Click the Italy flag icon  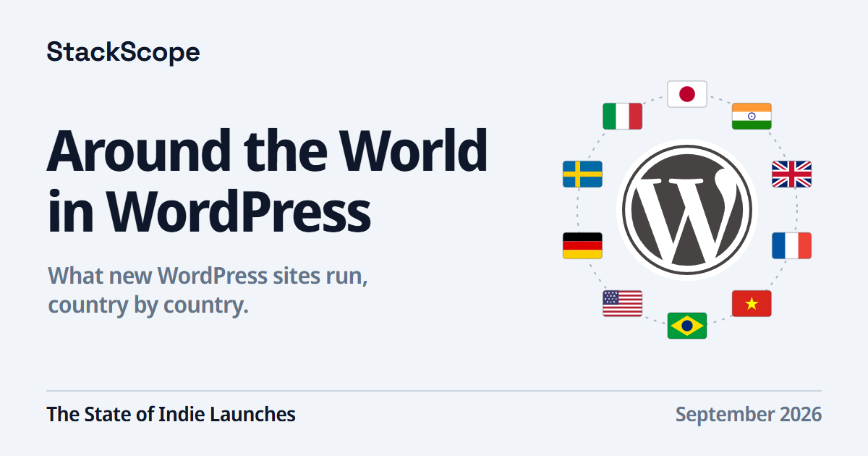point(623,116)
